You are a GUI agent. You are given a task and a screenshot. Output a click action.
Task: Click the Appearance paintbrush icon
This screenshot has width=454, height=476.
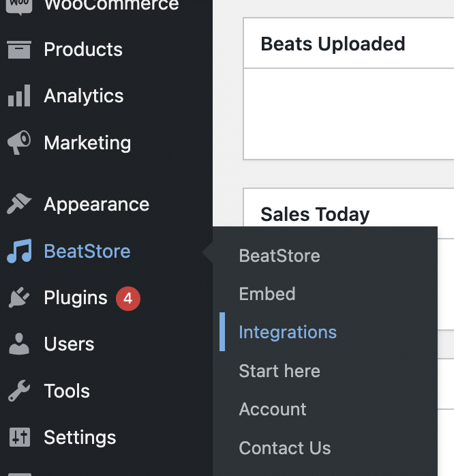tap(19, 204)
